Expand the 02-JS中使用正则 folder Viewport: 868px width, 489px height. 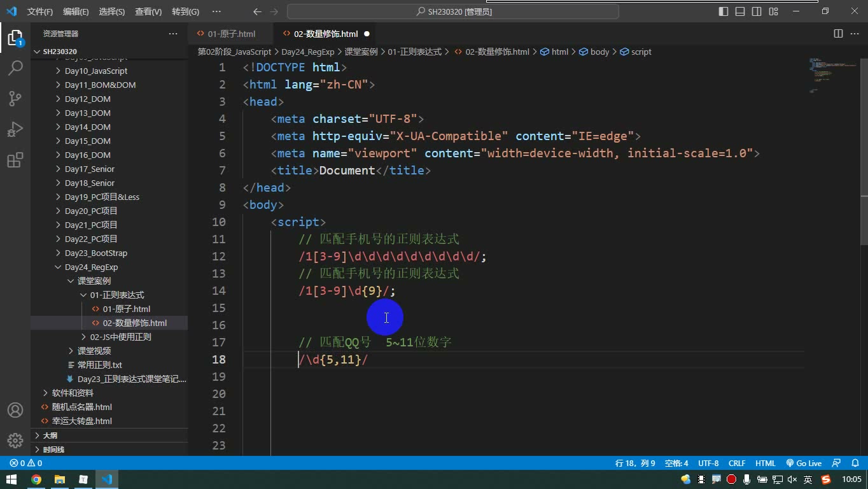[x=120, y=337]
